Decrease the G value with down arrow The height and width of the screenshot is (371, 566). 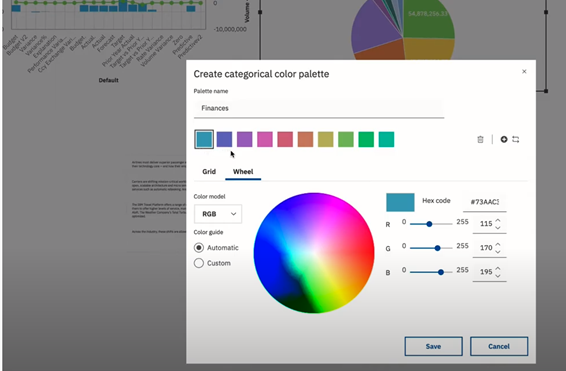[x=498, y=252]
